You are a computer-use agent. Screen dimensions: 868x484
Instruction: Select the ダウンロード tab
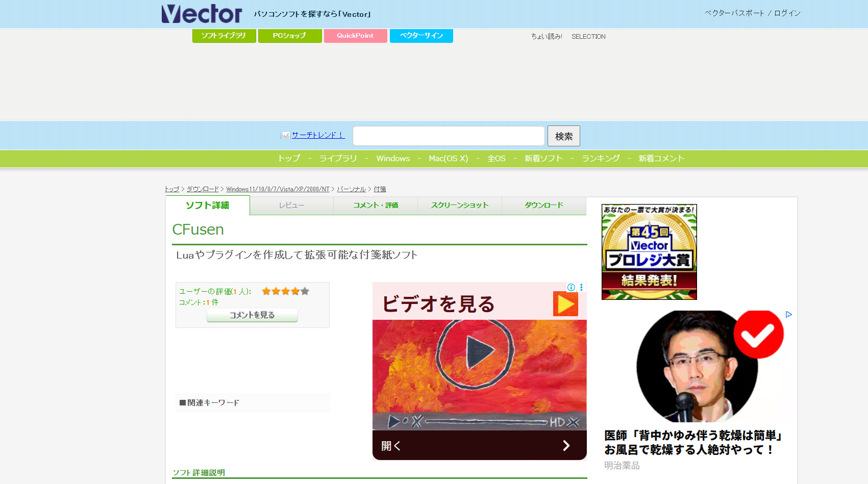pyautogui.click(x=543, y=206)
